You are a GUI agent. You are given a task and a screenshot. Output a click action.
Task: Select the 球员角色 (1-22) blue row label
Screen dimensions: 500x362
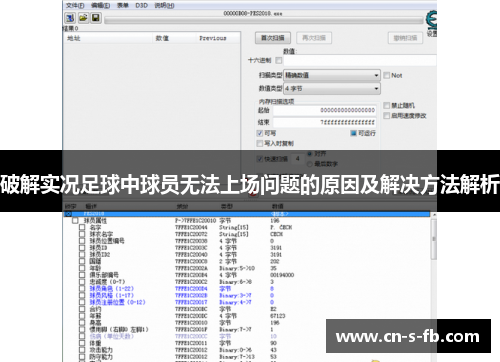click(111, 289)
